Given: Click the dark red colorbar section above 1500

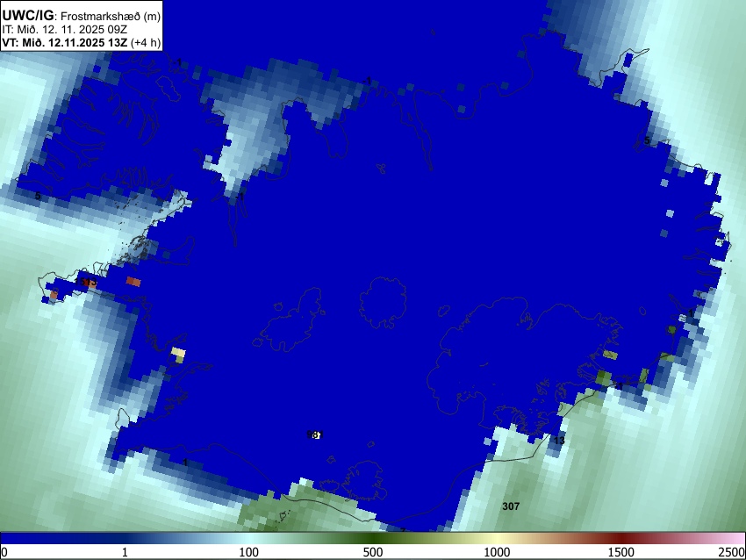Looking at the screenshot, I should (x=621, y=538).
